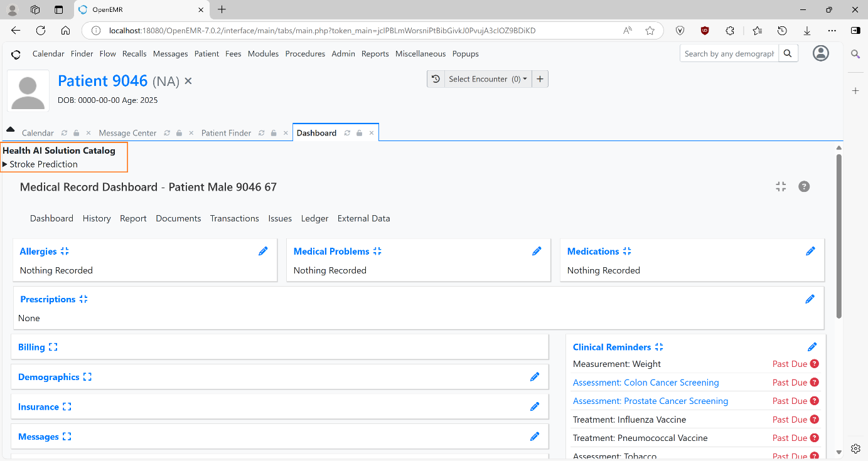Viewport: 868px width, 461px height.
Task: Toggle the lock on the Calendar tab
Action: [75, 132]
